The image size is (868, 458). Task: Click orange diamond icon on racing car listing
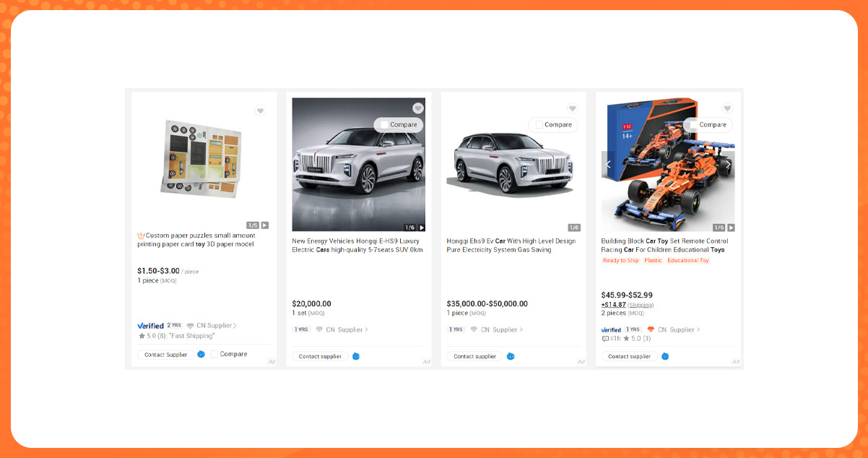click(650, 329)
